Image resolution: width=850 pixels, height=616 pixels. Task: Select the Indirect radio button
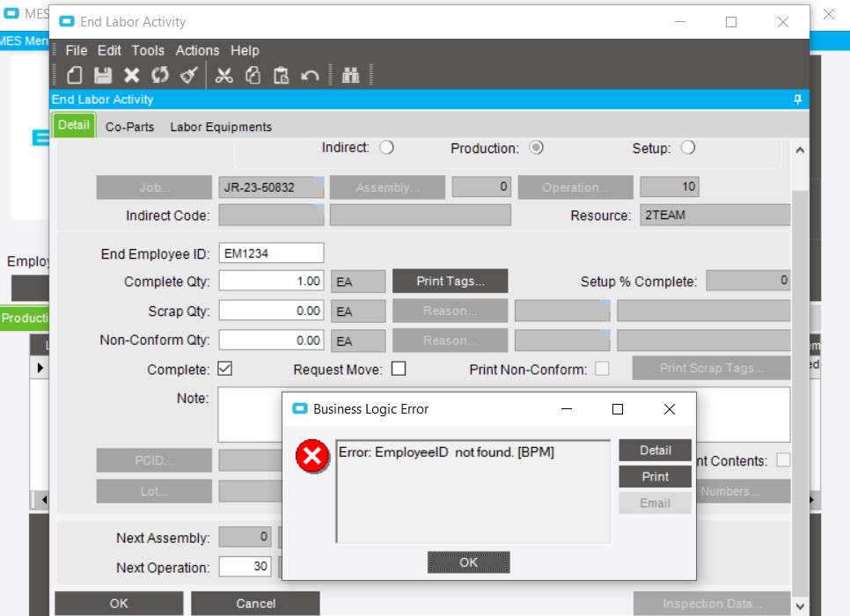tap(386, 147)
